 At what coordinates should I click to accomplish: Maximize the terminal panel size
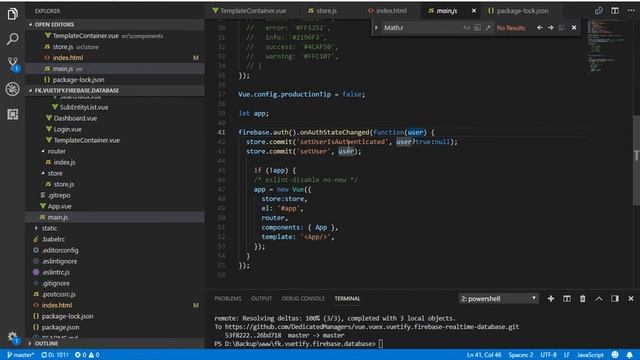coord(599,299)
